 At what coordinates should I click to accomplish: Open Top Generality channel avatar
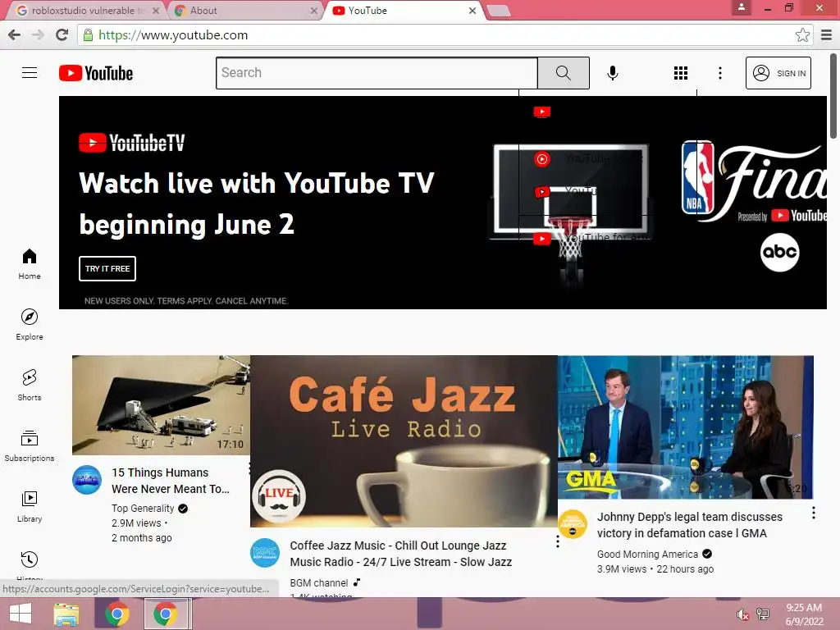87,479
